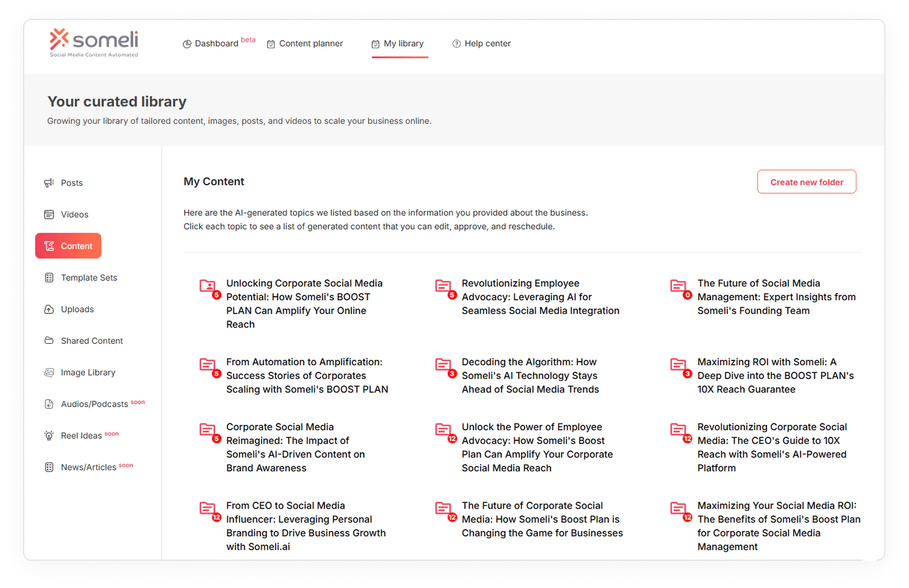The image size is (909, 588).
Task: Click the My library calendar icon
Action: 376,44
